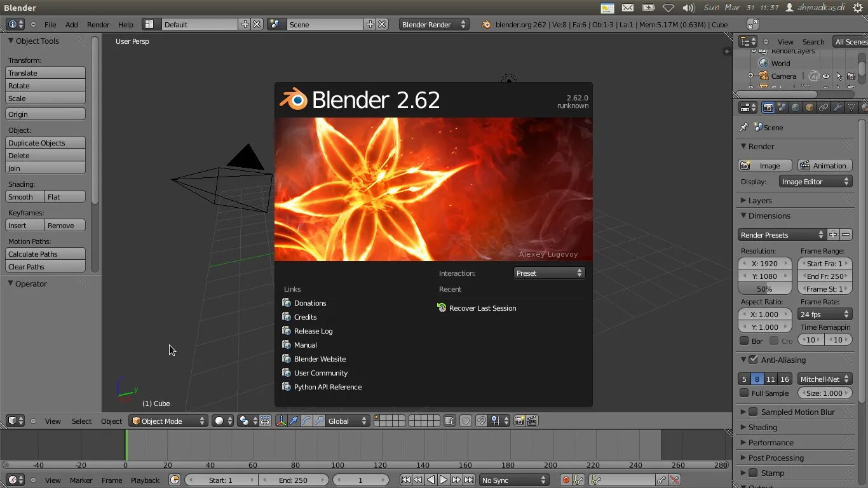Open the Select menu in 3D view header
Image resolution: width=868 pixels, height=488 pixels.
click(x=81, y=421)
